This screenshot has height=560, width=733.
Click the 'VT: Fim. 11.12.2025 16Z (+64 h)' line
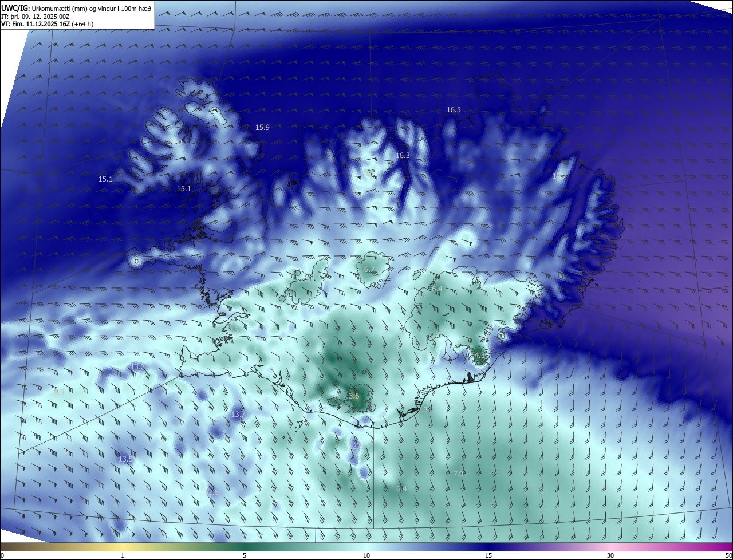coord(48,24)
